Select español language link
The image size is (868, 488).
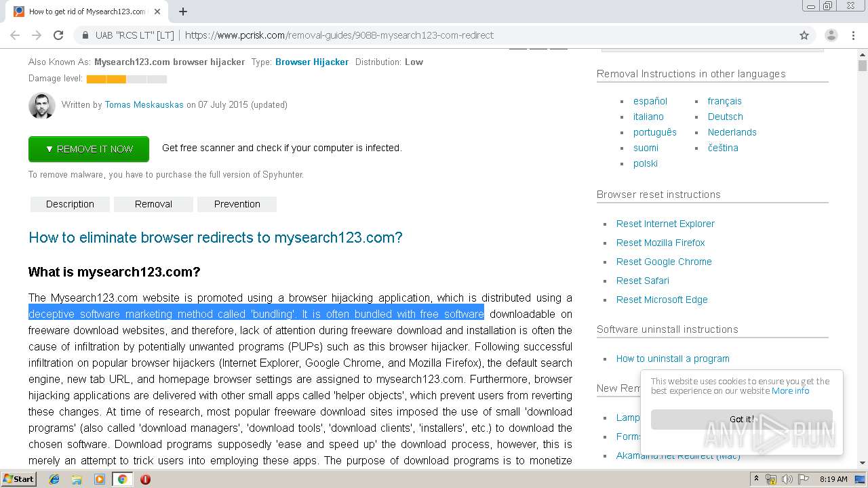[650, 101]
